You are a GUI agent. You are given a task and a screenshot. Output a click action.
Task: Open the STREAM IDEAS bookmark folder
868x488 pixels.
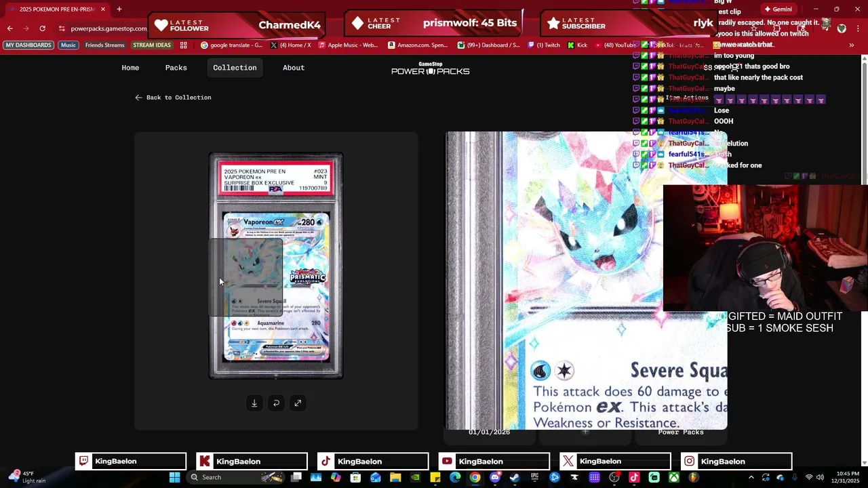click(x=152, y=45)
